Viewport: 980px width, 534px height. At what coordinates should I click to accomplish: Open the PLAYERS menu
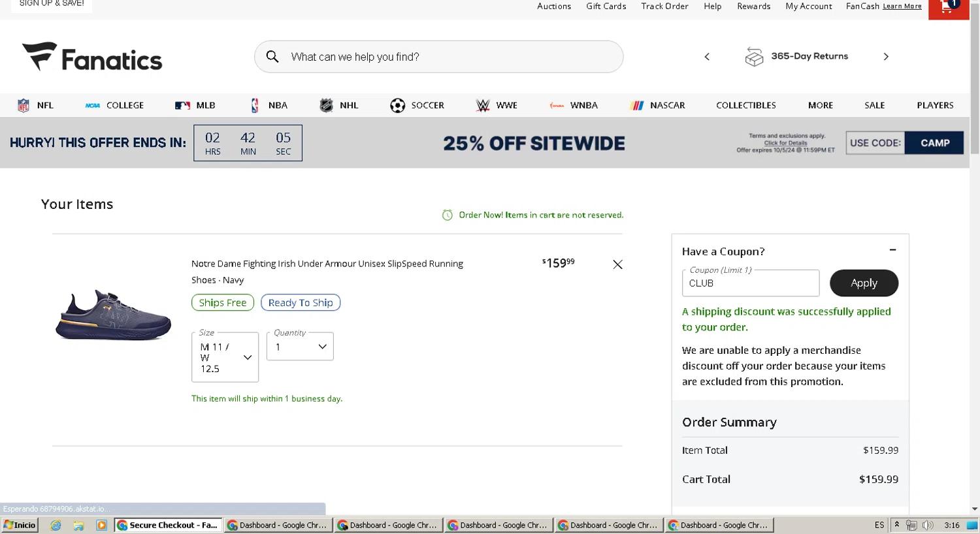tap(935, 105)
